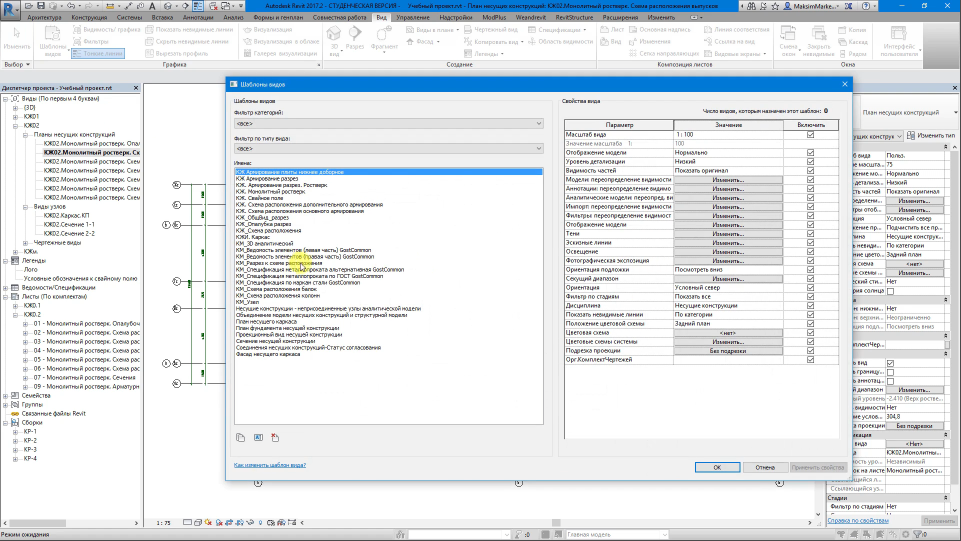Click the Тонкие линии ribbon button

click(97, 53)
